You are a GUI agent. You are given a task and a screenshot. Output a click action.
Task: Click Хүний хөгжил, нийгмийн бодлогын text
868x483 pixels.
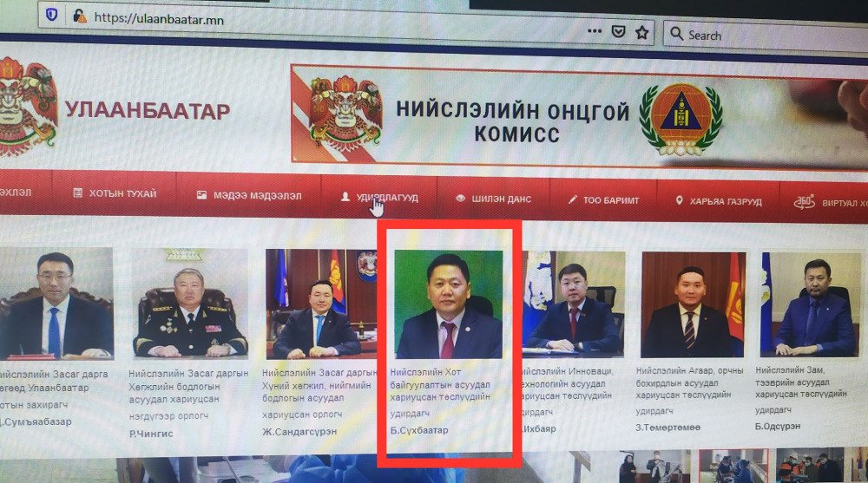(x=317, y=391)
